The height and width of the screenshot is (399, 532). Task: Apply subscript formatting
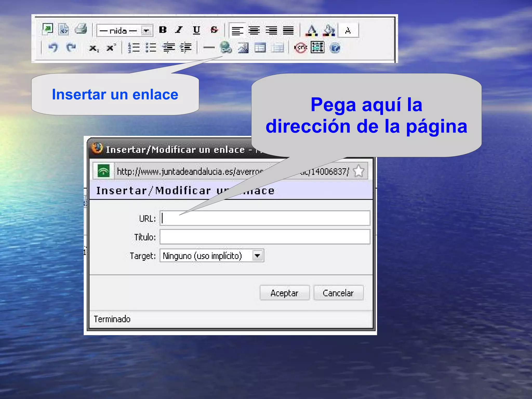[94, 48]
